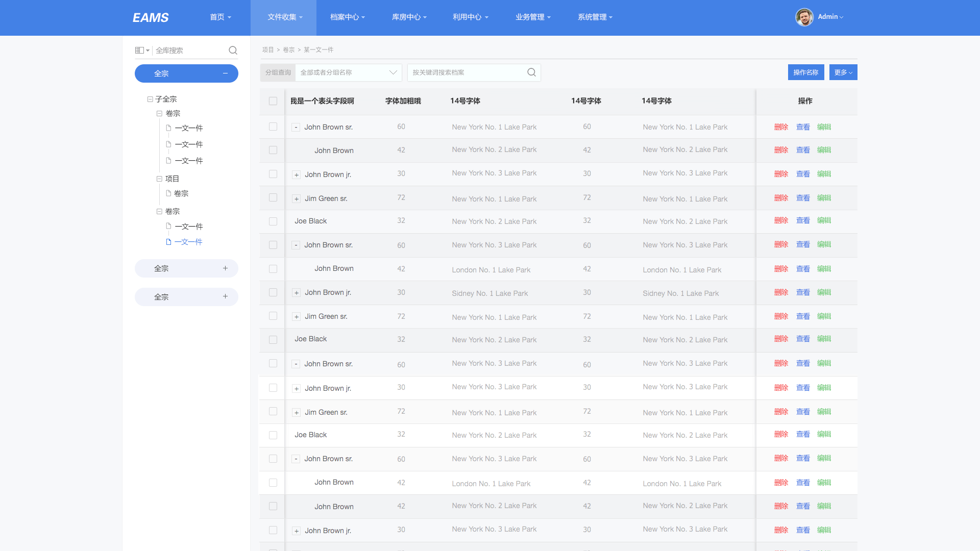
Task: Click the plus icon on second 全宗 panel
Action: click(x=225, y=268)
